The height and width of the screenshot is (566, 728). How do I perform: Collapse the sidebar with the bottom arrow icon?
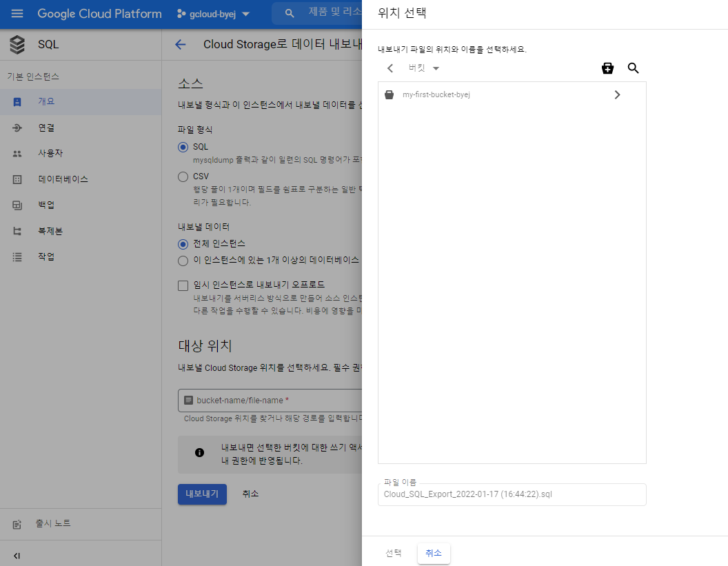click(17, 556)
